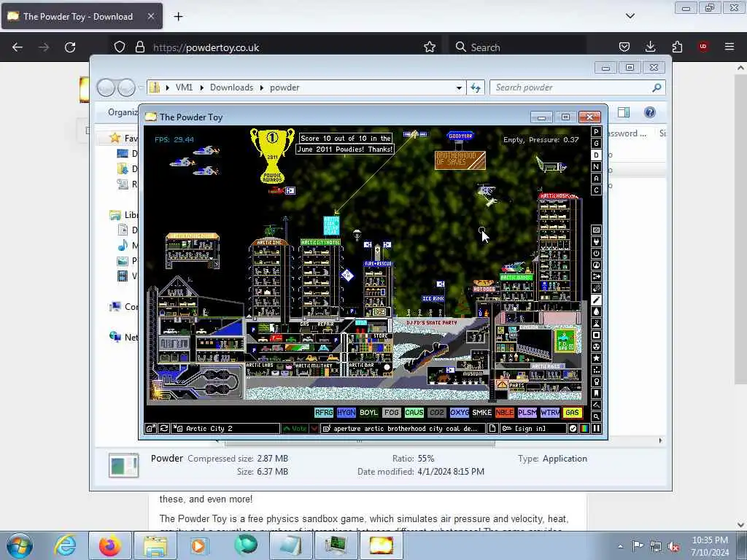Open the Decoration tools brush icon
Screen dimensions: 747x560
596,405
